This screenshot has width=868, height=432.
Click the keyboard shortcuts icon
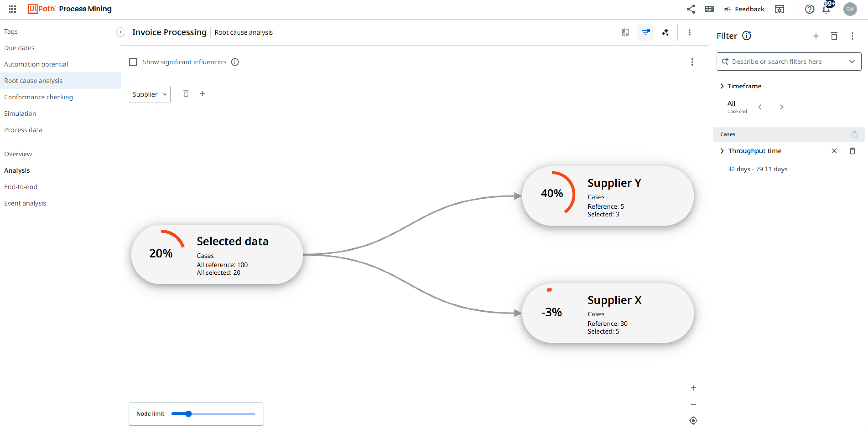[709, 9]
